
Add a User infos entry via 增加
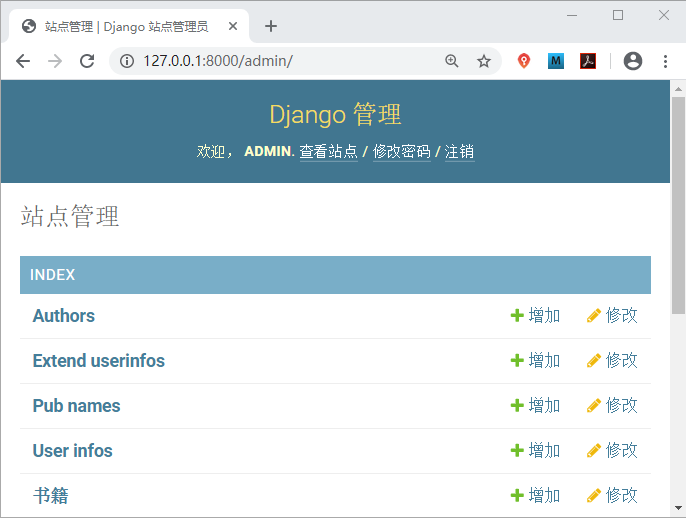[x=535, y=450]
